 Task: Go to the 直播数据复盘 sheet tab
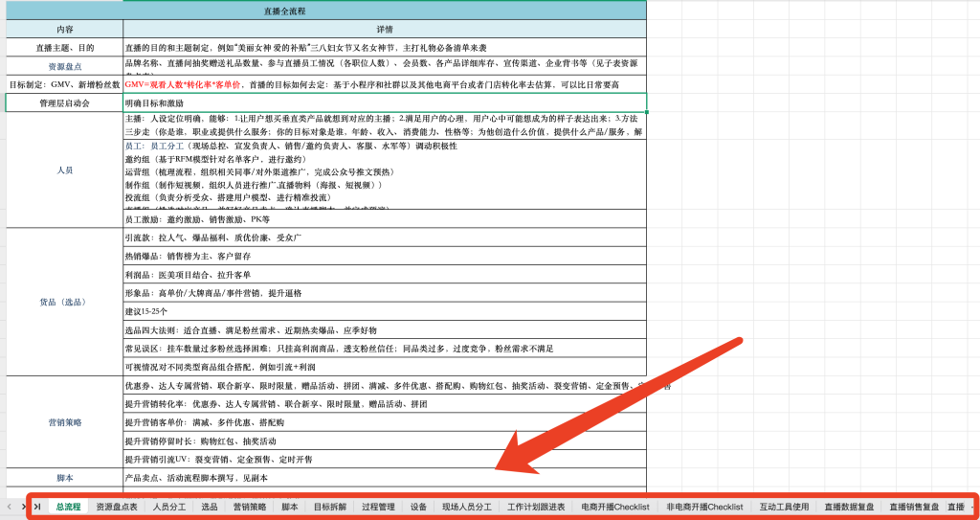[x=849, y=507]
